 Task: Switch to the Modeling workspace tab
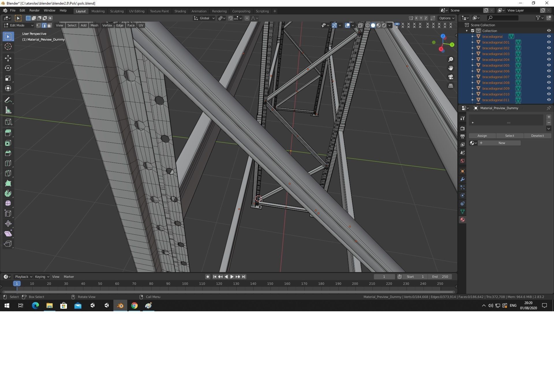pyautogui.click(x=98, y=11)
